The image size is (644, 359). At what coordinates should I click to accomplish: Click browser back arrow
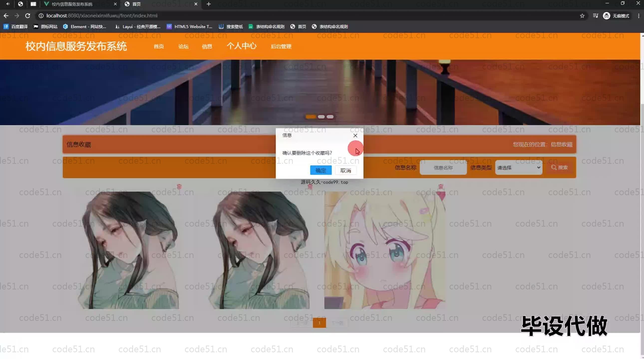[x=6, y=15]
